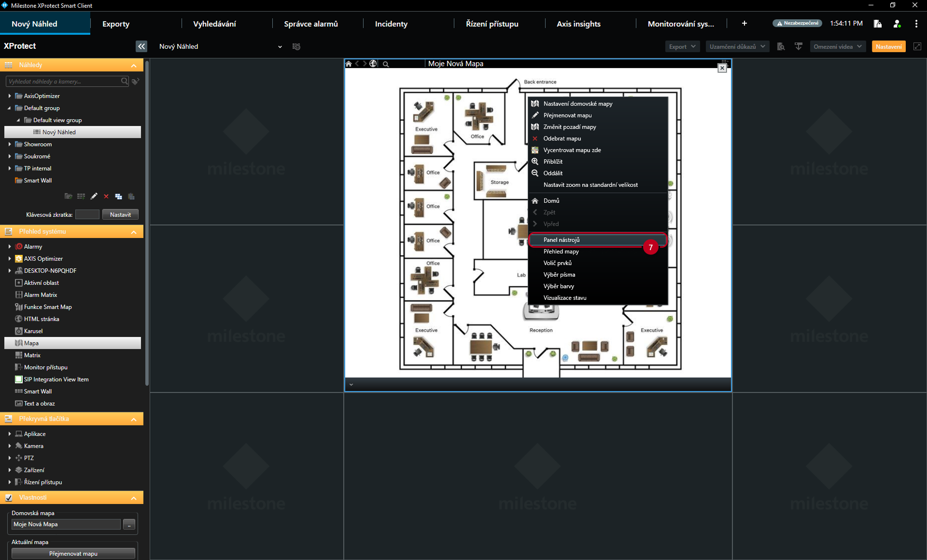Collapse the Překryvná tlačítka panel

point(134,419)
